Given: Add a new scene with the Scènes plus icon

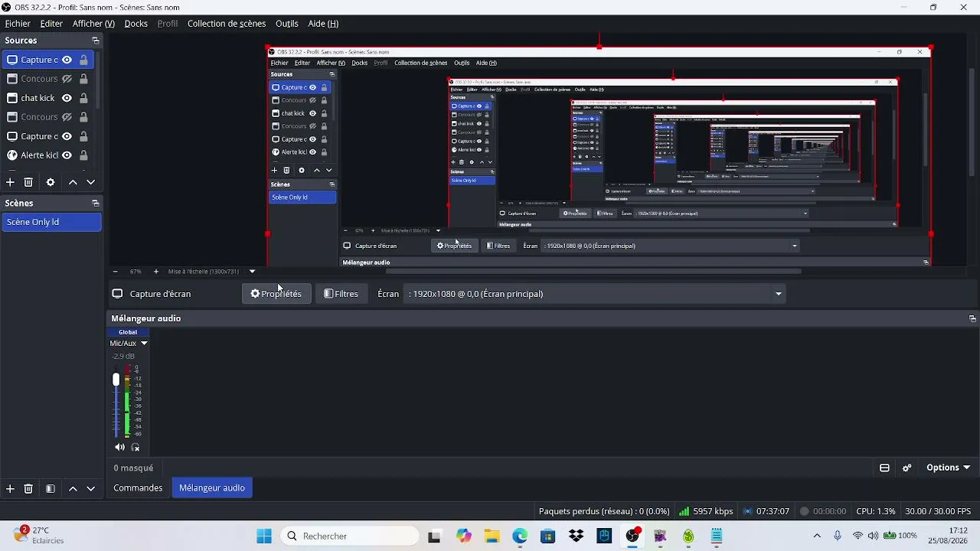Looking at the screenshot, I should [x=10, y=488].
